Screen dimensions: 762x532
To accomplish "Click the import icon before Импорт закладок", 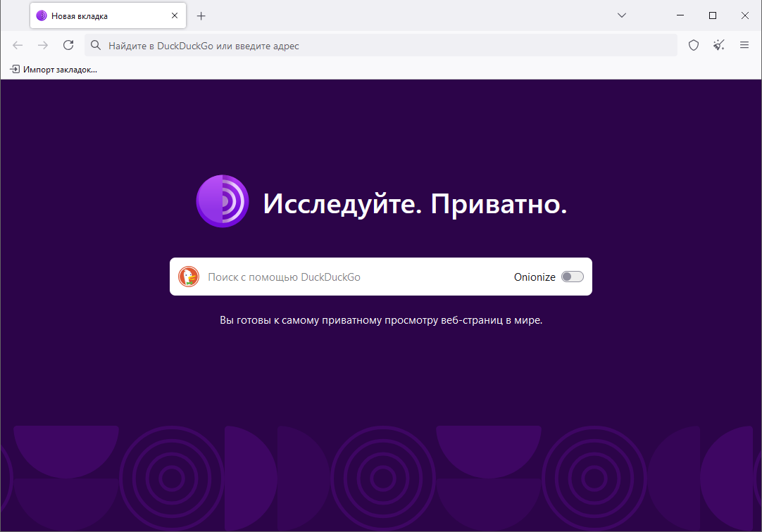I will (x=14, y=70).
